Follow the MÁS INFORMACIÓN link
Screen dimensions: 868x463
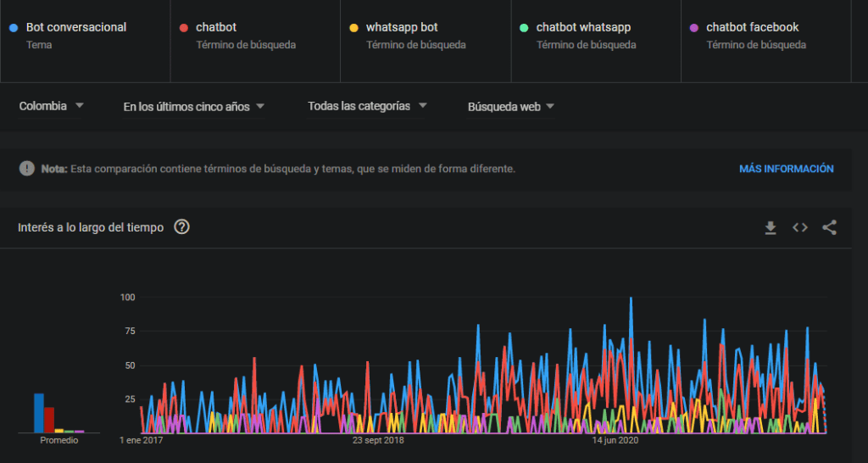(786, 169)
